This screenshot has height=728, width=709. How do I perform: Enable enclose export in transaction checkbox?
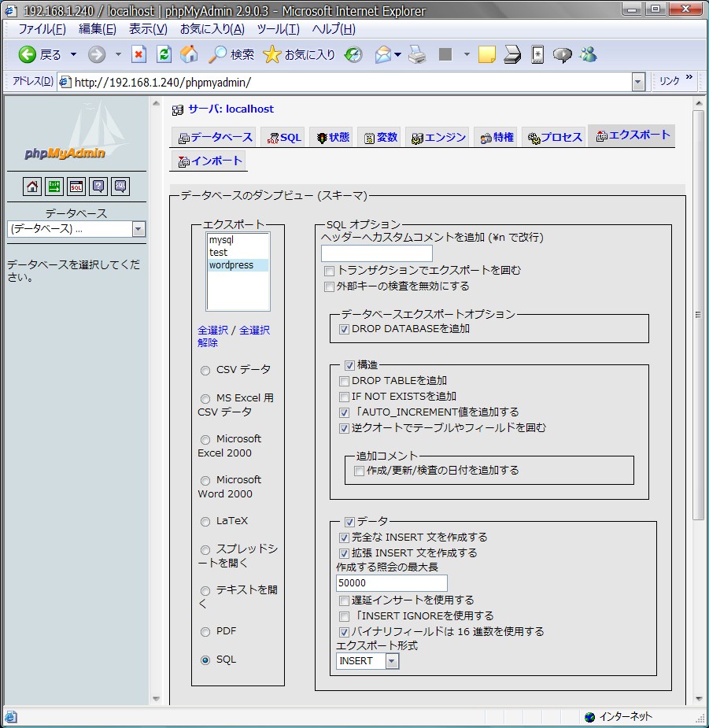[x=329, y=272]
